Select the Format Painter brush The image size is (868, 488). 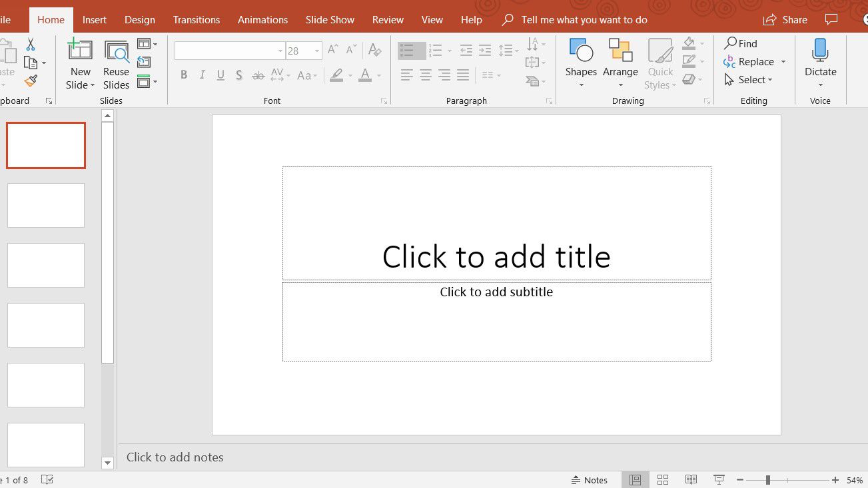coord(31,81)
